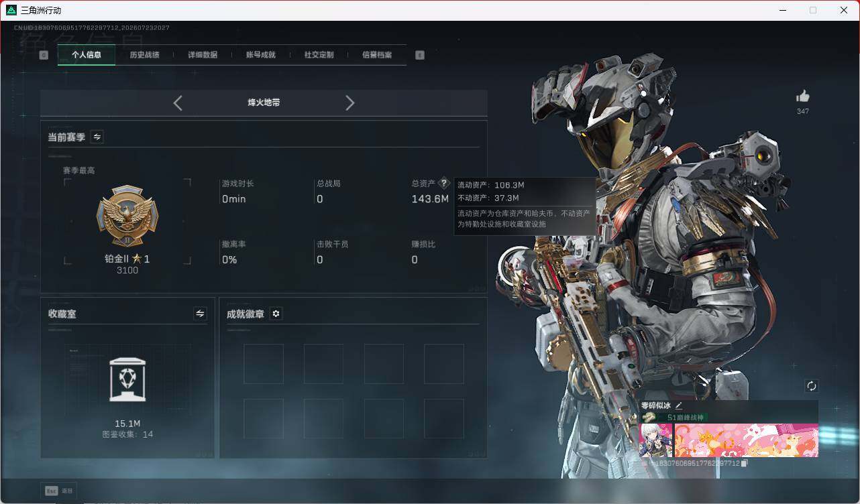Open the 社交定制 tab
Screen dimensions: 860x504
pos(319,55)
